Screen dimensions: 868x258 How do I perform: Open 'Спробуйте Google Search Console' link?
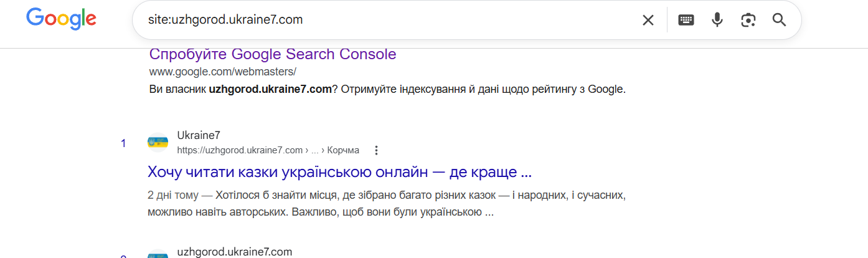point(273,54)
